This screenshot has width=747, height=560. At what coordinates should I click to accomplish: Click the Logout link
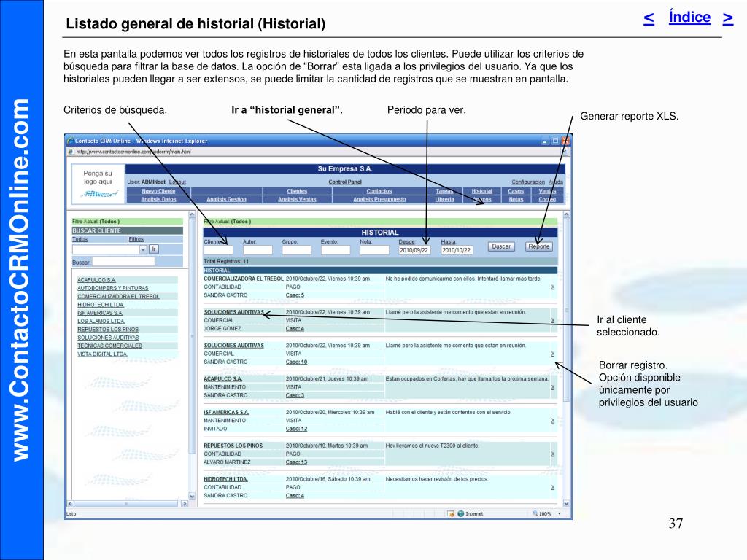point(177,182)
